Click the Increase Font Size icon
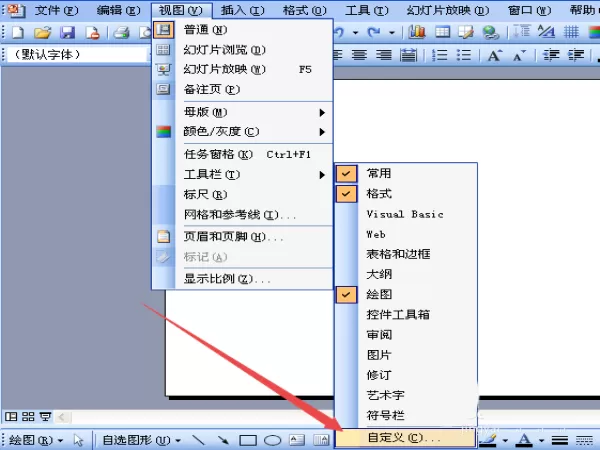Screen dimensions: 600x450 pos(494,56)
